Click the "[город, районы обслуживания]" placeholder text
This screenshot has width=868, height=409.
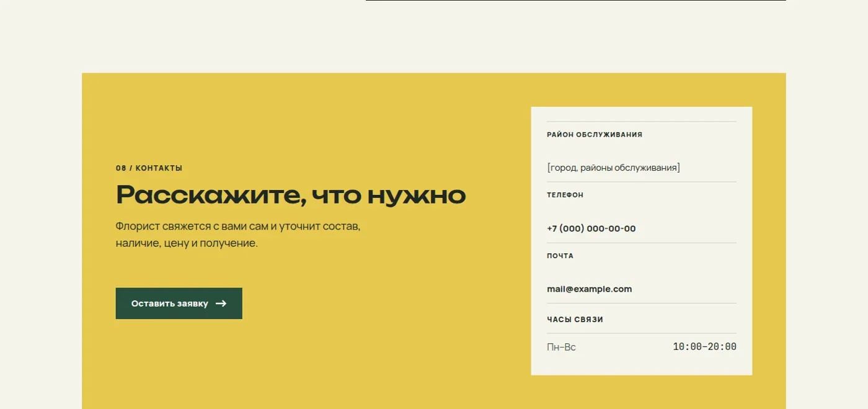point(613,168)
